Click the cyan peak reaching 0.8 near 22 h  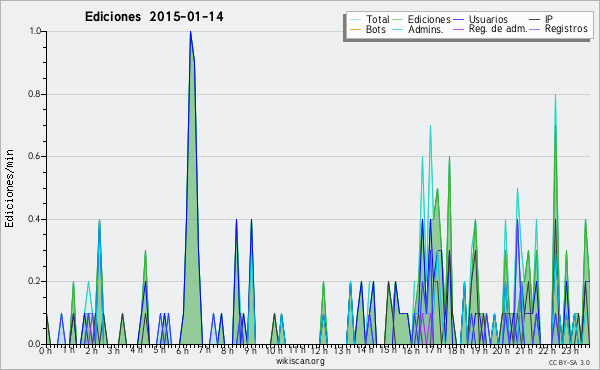point(555,95)
